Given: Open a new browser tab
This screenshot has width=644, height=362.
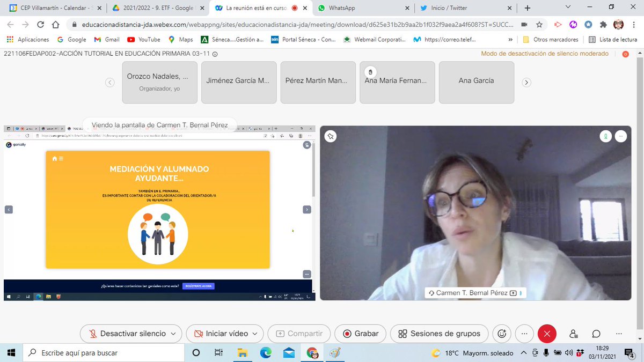Looking at the screenshot, I should (x=527, y=8).
